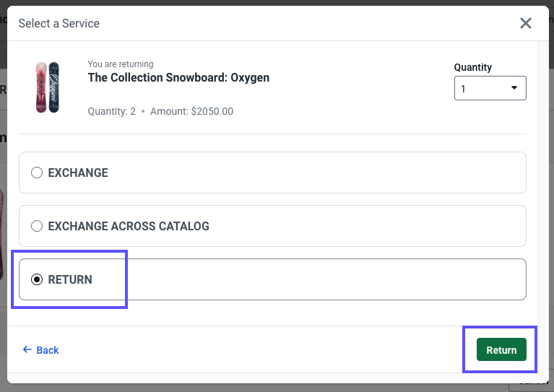Click the Quantity dropdown arrow
The image size is (554, 392).
point(514,88)
